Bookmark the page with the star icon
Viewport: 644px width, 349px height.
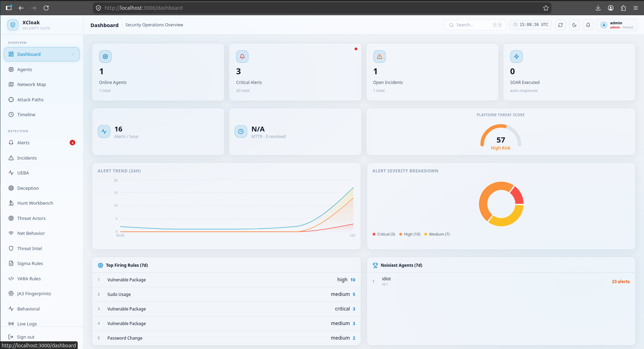click(x=546, y=8)
